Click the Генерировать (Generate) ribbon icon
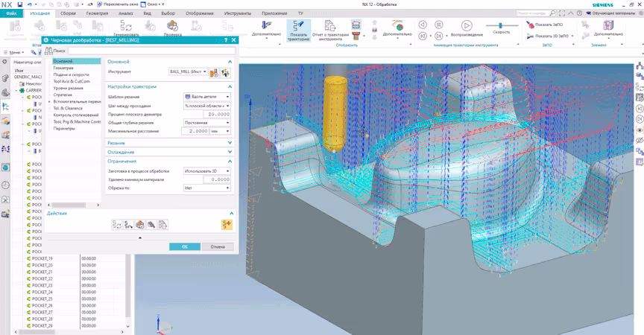Image resolution: width=644 pixels, height=335 pixels. coord(126,28)
